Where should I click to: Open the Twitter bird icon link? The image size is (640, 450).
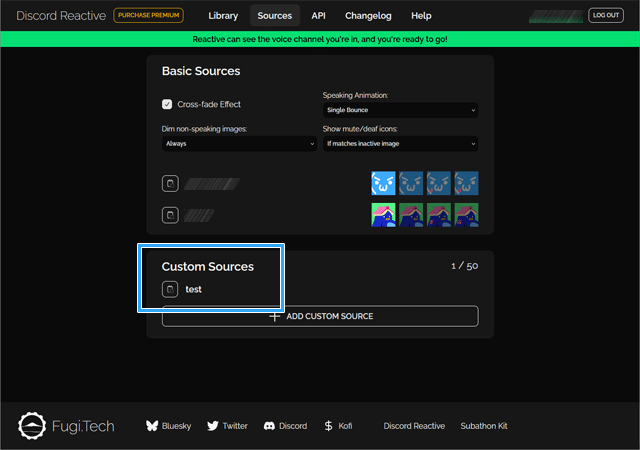(213, 426)
